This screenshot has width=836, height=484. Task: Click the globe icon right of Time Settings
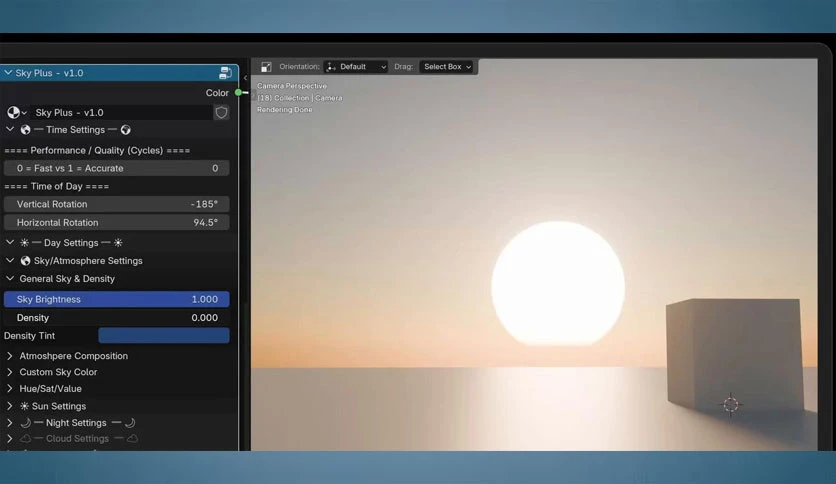click(x=126, y=130)
